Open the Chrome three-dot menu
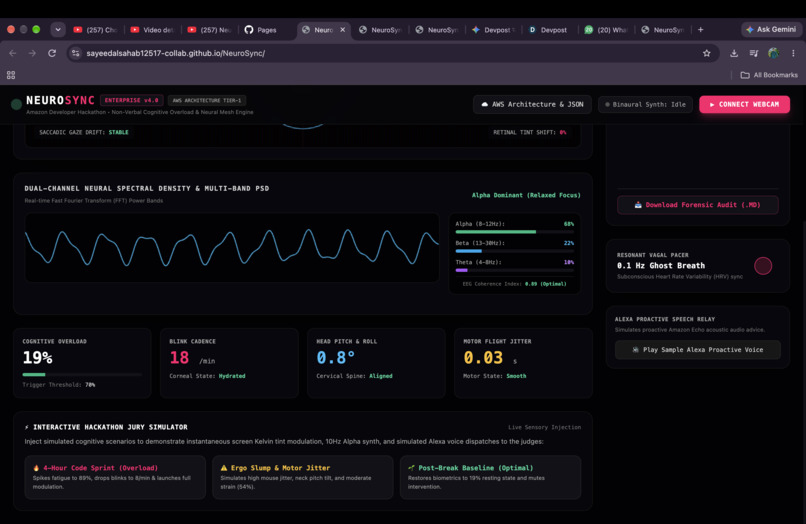 click(x=793, y=53)
